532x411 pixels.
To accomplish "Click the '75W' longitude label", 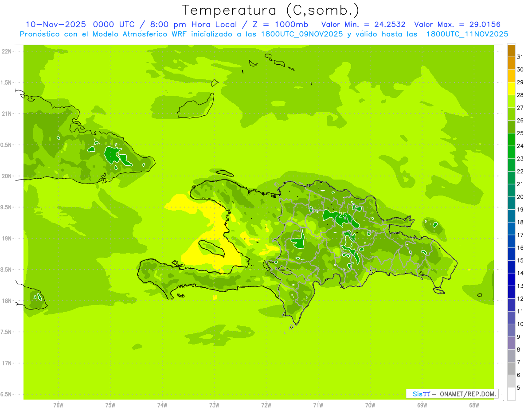I will (x=110, y=405).
